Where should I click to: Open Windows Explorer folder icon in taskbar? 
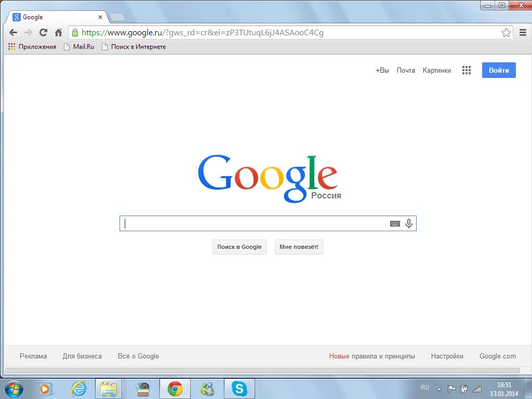(109, 389)
